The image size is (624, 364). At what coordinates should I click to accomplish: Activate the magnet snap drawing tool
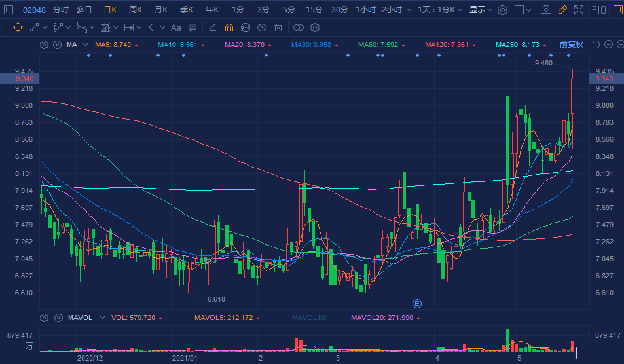[x=229, y=27]
